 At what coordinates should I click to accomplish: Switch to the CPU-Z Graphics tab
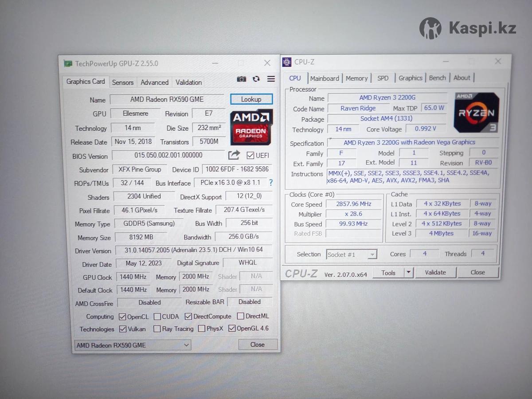pyautogui.click(x=411, y=78)
